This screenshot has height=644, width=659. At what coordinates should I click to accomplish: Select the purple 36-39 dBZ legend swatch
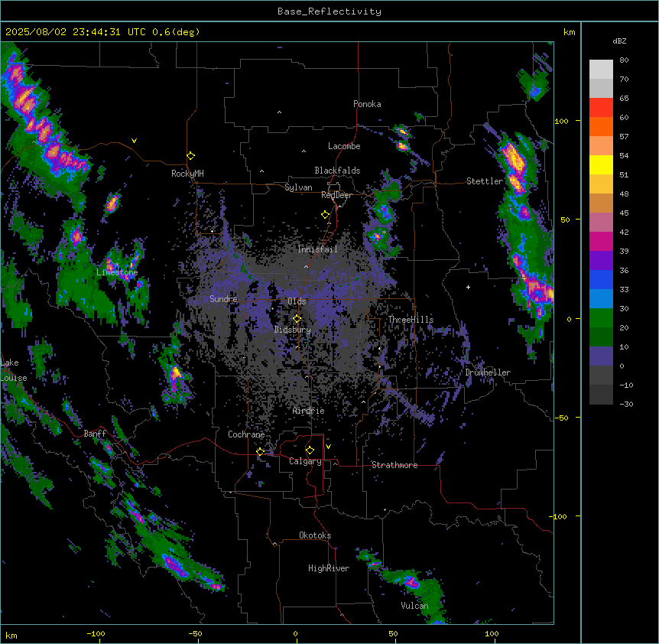tap(601, 261)
